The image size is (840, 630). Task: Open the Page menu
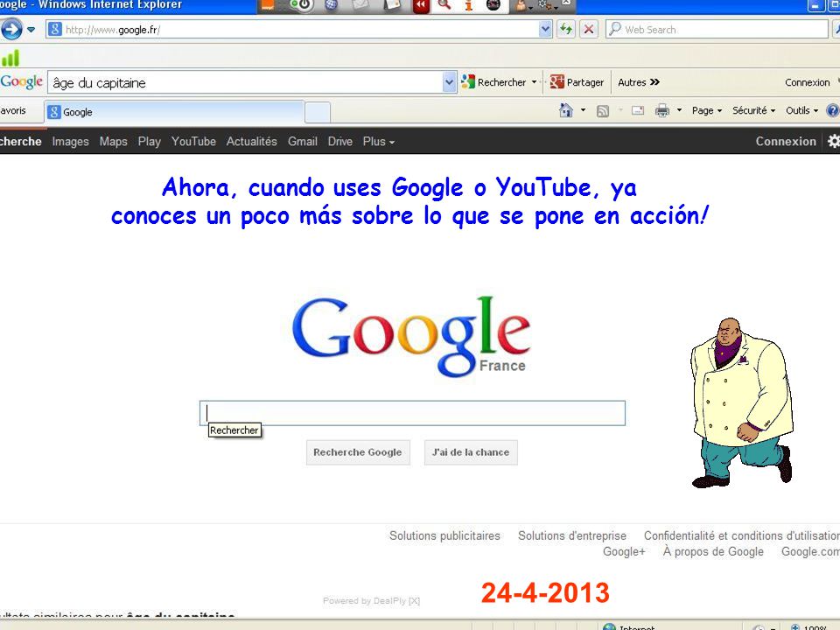pyautogui.click(x=707, y=110)
